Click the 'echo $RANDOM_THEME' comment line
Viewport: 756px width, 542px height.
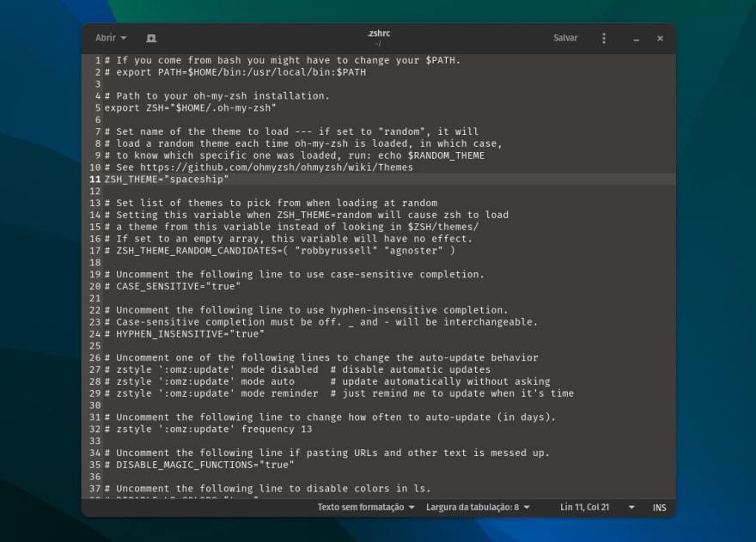click(x=294, y=155)
